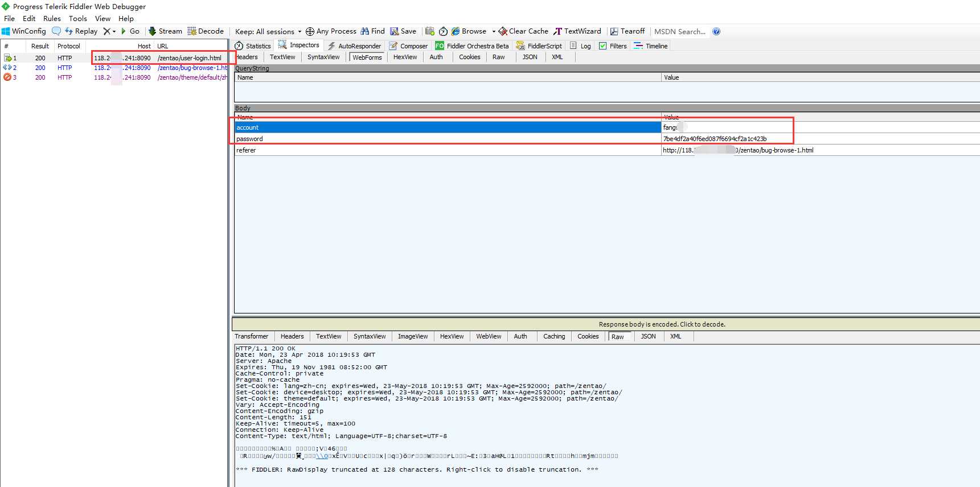This screenshot has width=980, height=487.
Task: Click the Remove sessions X icon
Action: 106,31
